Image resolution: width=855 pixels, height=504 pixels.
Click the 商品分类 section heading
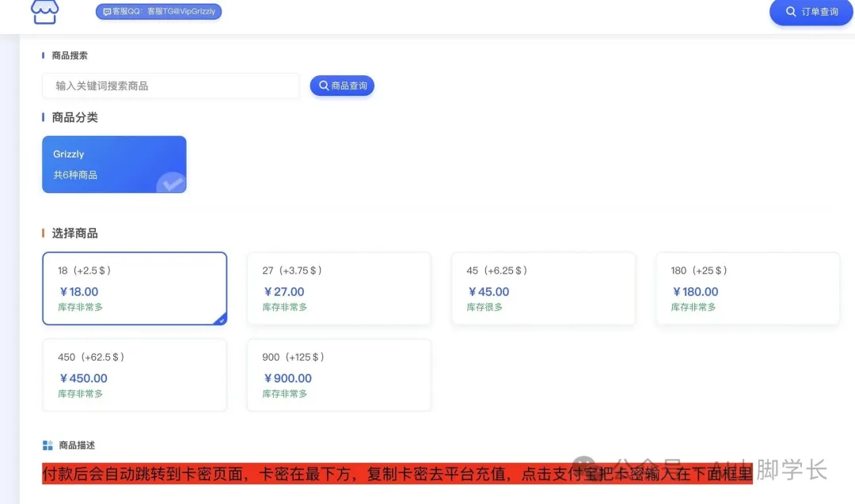(74, 117)
